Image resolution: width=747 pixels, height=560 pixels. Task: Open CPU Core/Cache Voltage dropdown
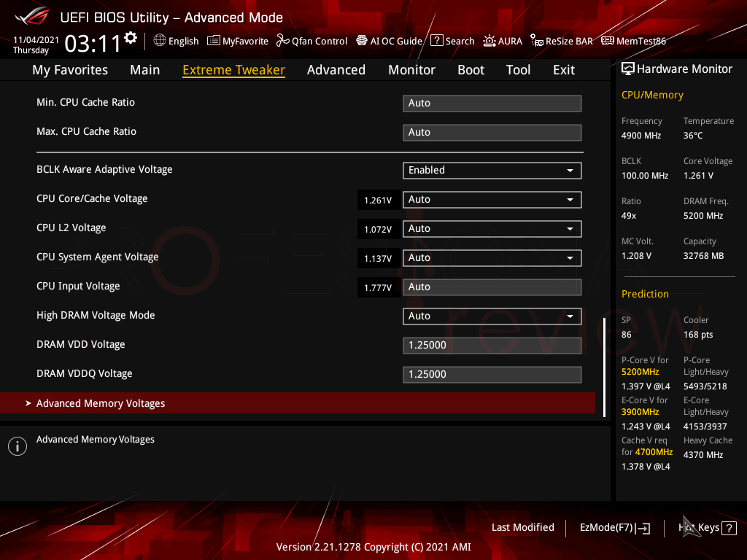pyautogui.click(x=492, y=200)
